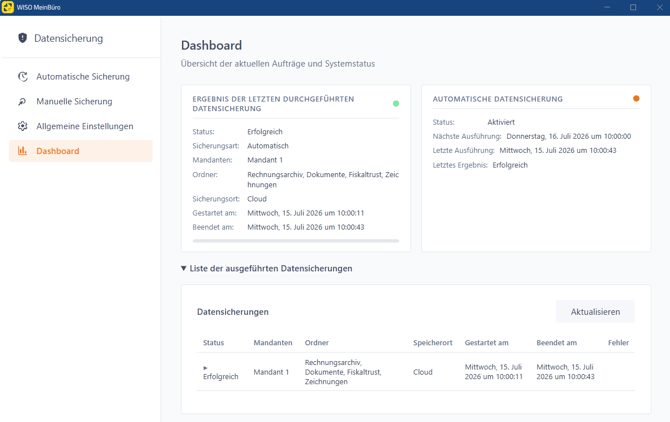Image resolution: width=670 pixels, height=422 pixels.
Task: Maximize the WISO MeinBüro window
Action: 633,7
